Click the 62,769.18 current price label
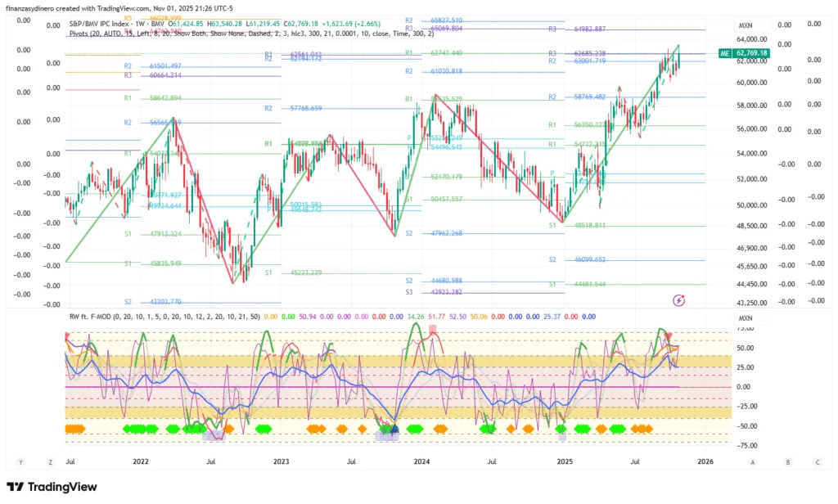This screenshot has width=838, height=504. [x=751, y=53]
